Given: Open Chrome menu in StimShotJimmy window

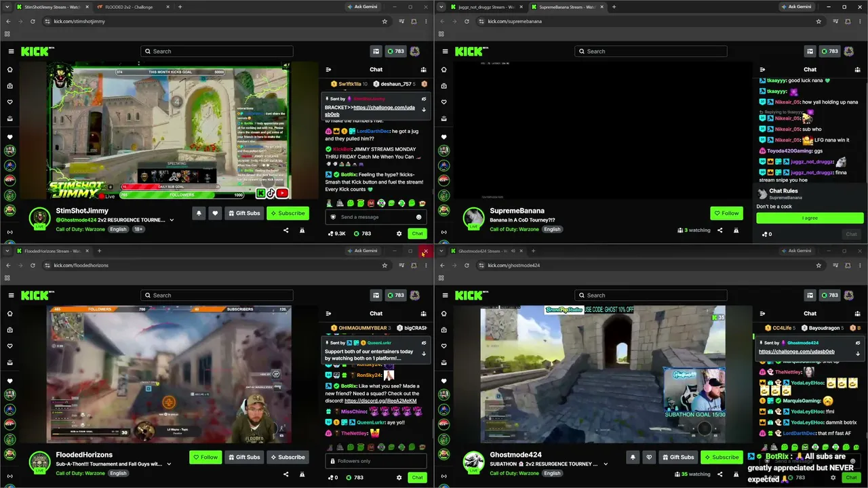Looking at the screenshot, I should [426, 21].
